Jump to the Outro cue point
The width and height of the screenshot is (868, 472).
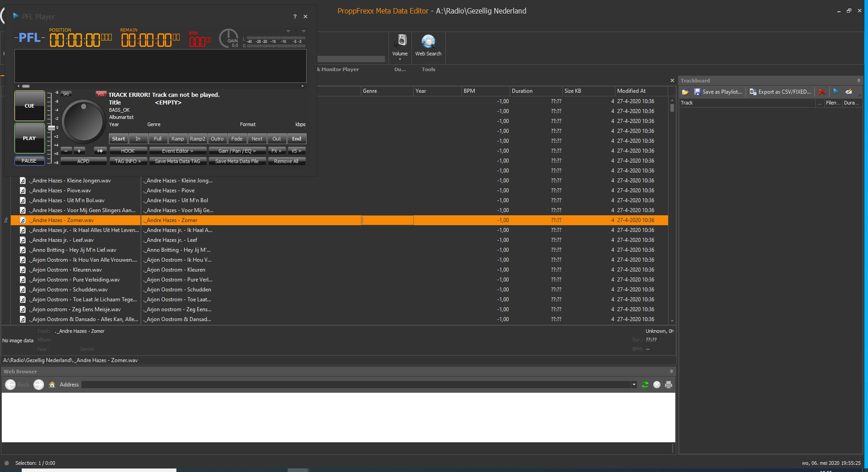tap(217, 139)
